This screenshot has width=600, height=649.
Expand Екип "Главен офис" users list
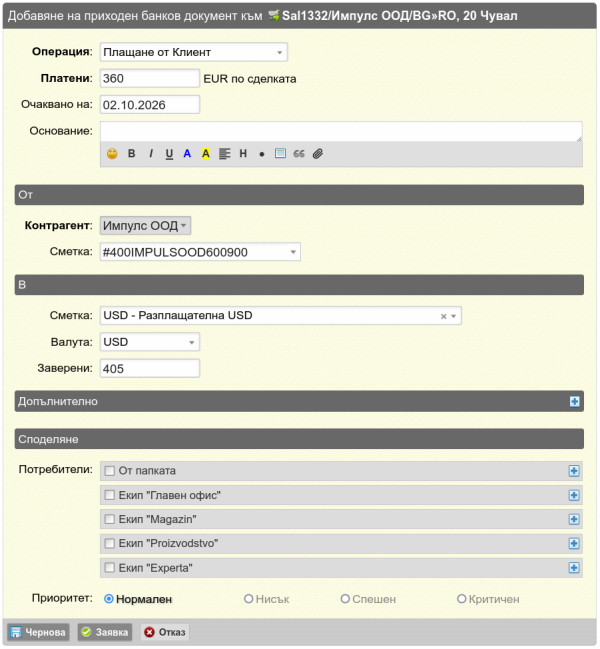tap(574, 495)
